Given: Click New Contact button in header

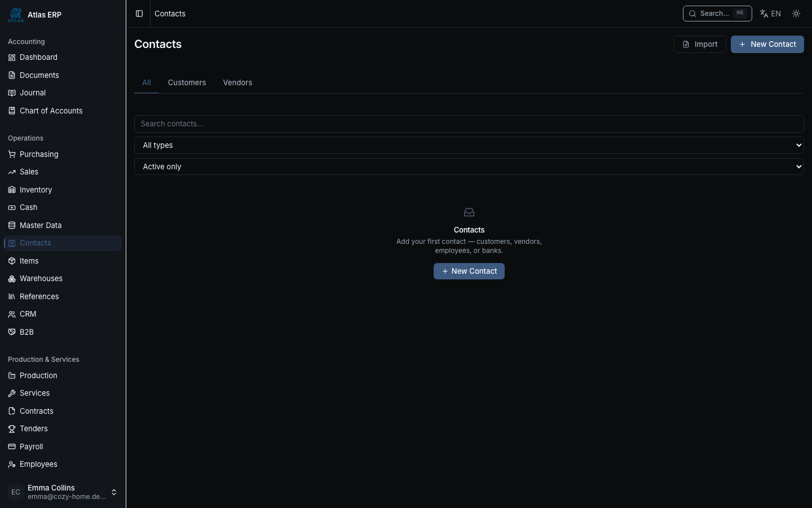Looking at the screenshot, I should (x=767, y=44).
